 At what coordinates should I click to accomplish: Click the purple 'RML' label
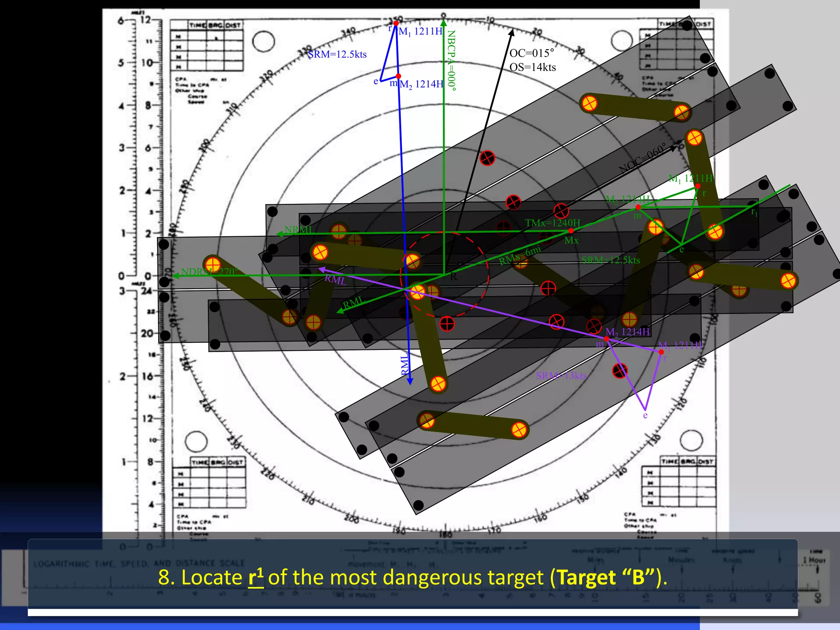(x=336, y=280)
